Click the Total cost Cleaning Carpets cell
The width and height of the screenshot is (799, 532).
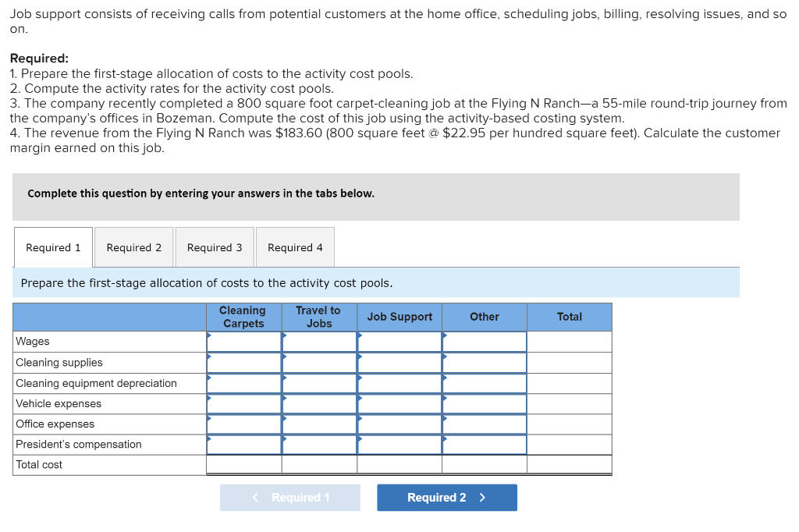pos(244,465)
